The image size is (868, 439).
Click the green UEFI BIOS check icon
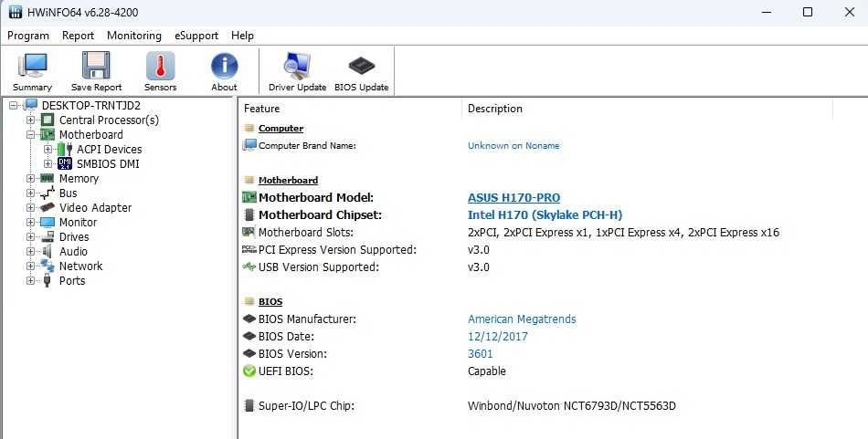click(x=249, y=371)
